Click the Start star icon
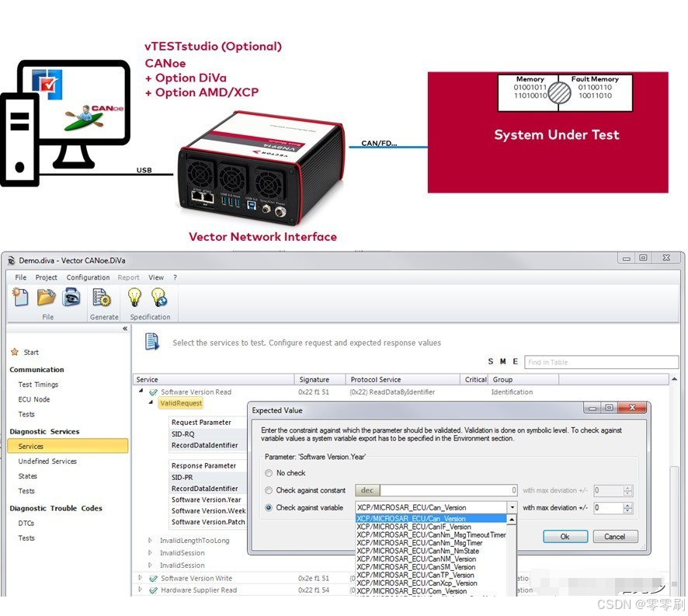This screenshot has height=616, width=688. [15, 352]
